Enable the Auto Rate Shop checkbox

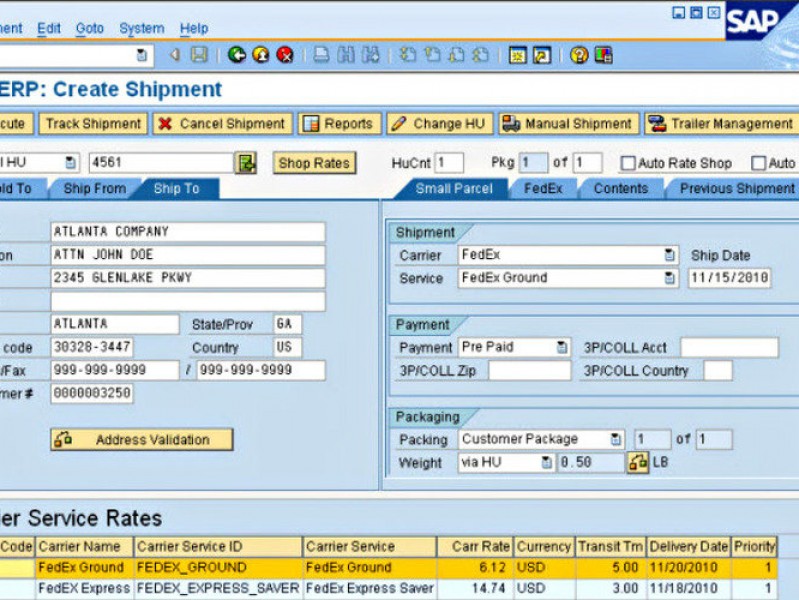[x=628, y=163]
